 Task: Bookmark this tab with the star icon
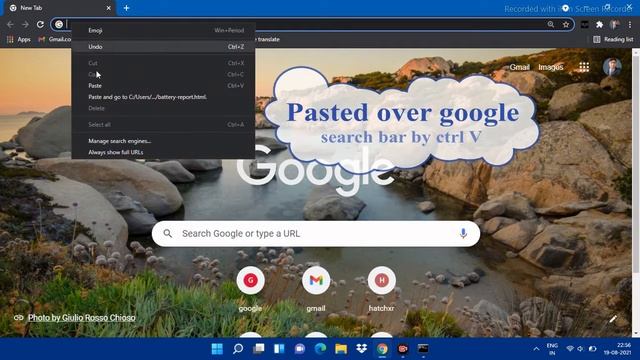point(566,24)
